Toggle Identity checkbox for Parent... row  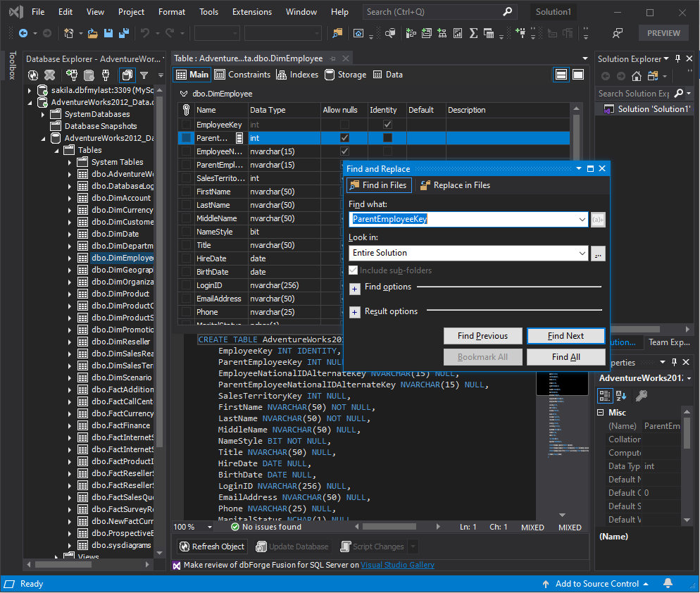click(387, 138)
